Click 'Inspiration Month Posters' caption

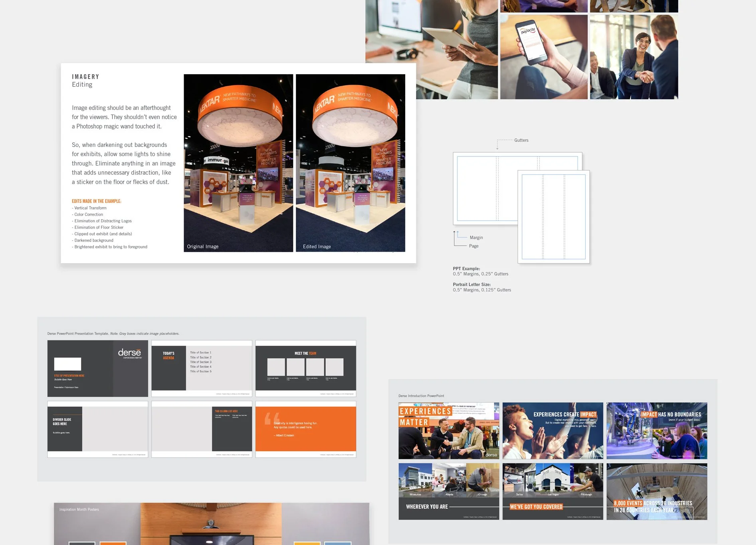tap(79, 509)
